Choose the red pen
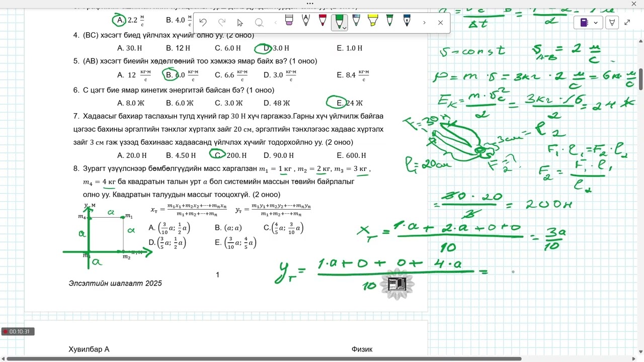The height and width of the screenshot is (362, 644). click(x=323, y=21)
